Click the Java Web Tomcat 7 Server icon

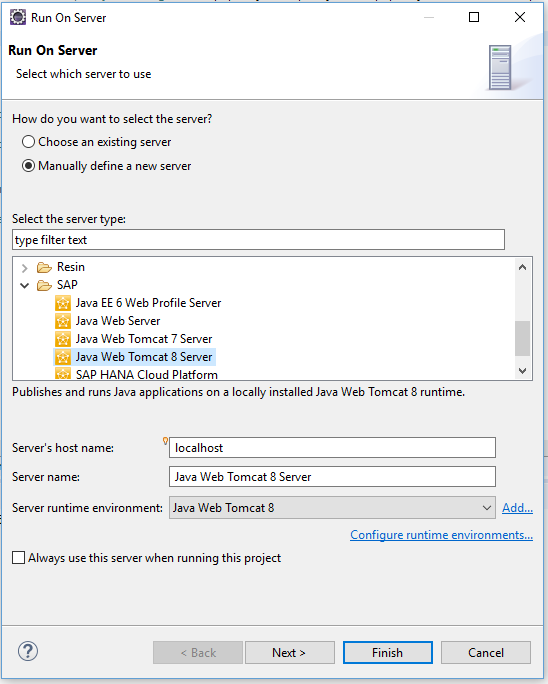63,339
